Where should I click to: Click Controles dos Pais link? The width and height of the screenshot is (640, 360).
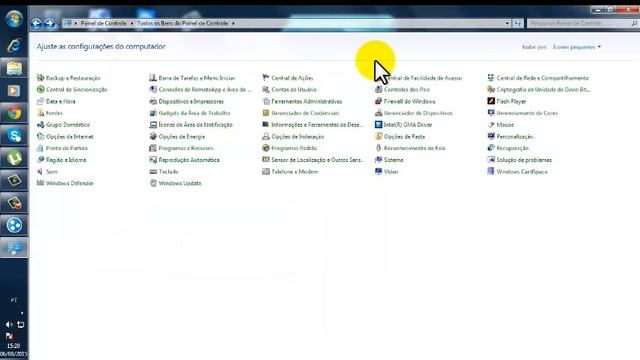point(407,89)
